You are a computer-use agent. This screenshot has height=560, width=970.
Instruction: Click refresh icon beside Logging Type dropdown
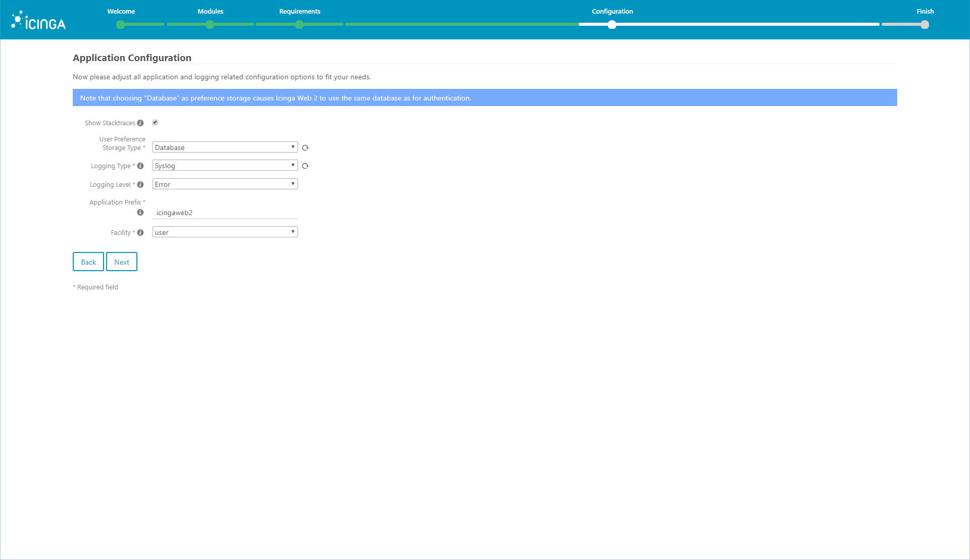(305, 166)
